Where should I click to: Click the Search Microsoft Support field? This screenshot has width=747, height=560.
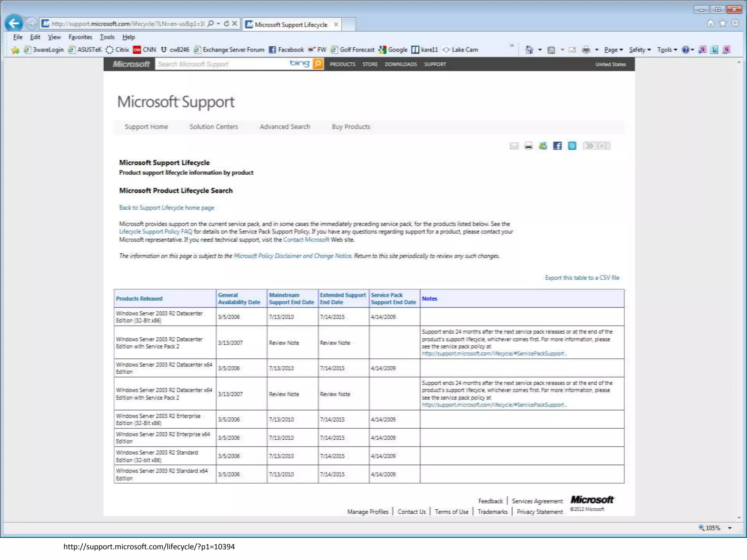221,64
